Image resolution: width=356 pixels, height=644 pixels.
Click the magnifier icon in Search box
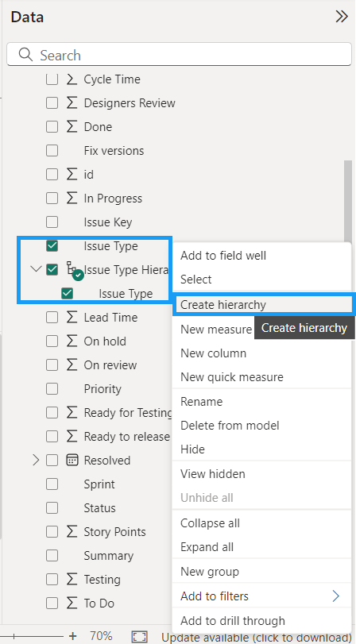coord(25,55)
